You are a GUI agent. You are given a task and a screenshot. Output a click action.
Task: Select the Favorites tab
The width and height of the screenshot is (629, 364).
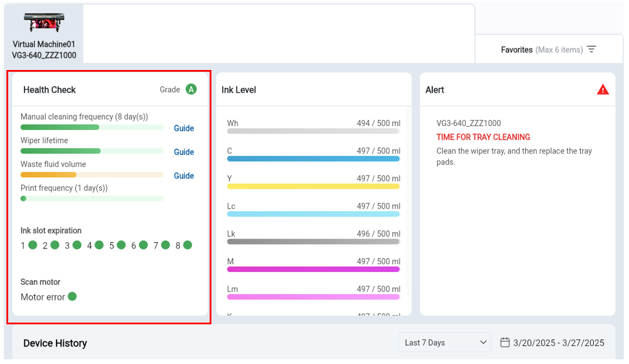[516, 50]
